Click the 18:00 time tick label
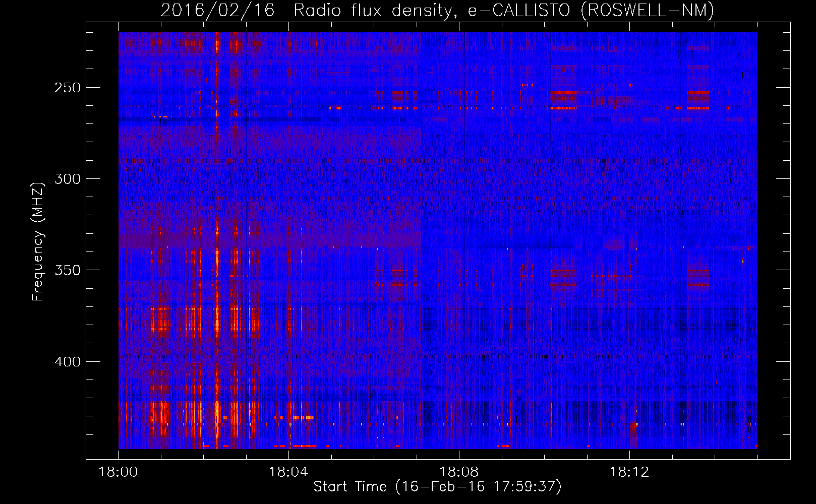This screenshot has width=816, height=504. coord(118,472)
